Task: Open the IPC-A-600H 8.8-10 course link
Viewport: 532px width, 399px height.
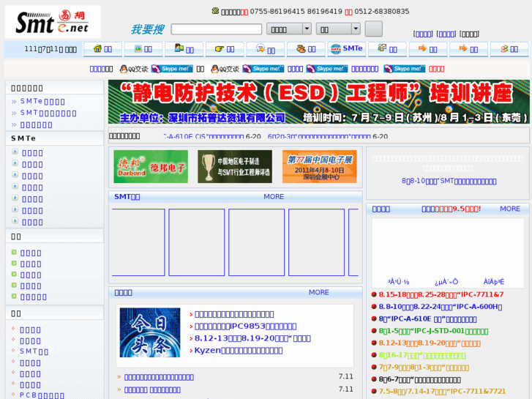Action: [x=441, y=307]
